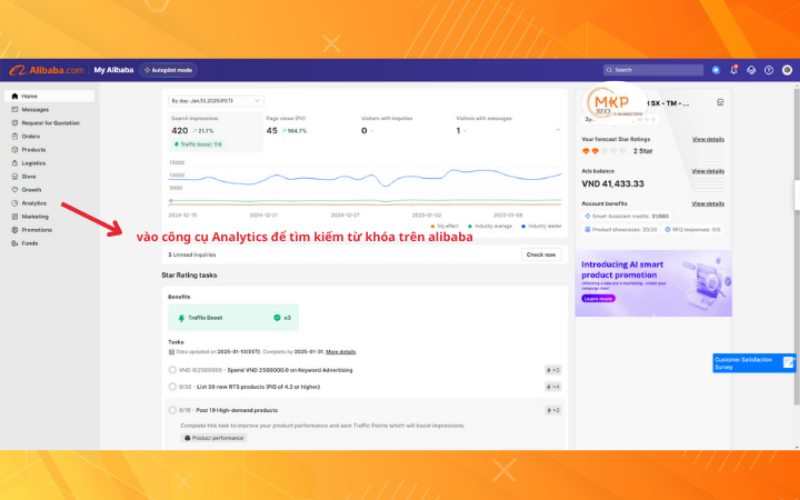Toggle the Industry leader legend item
Image resolution: width=800 pixels, height=500 pixels.
(541, 226)
